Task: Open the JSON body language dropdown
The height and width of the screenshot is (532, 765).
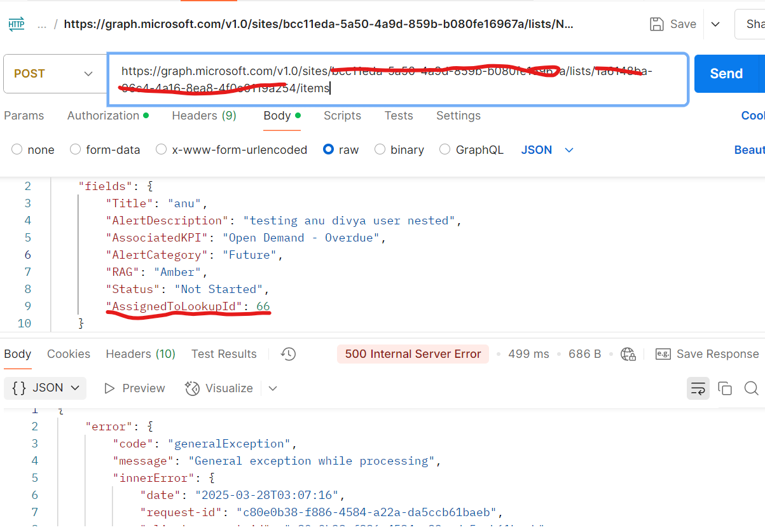Action: pos(548,150)
